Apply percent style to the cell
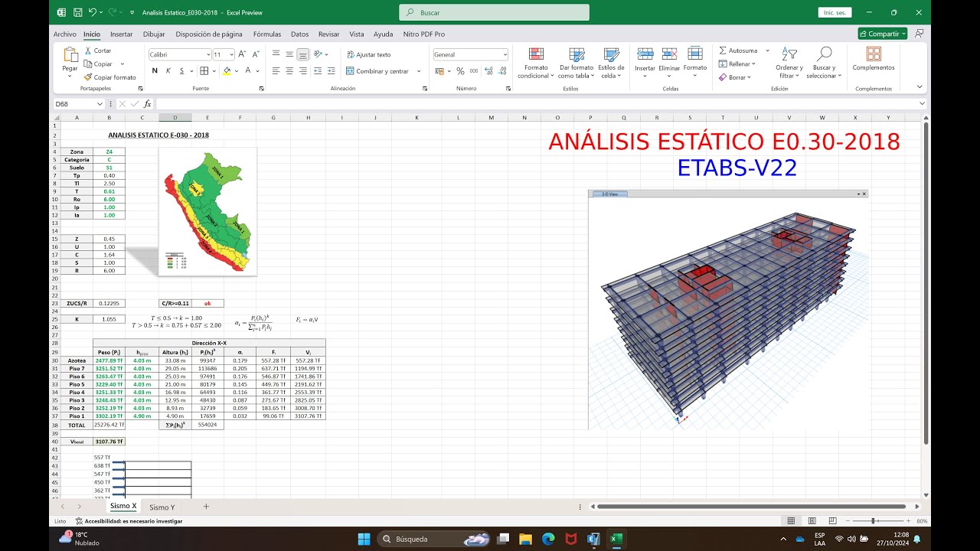Viewport: 980px width, 551px height. 460,70
